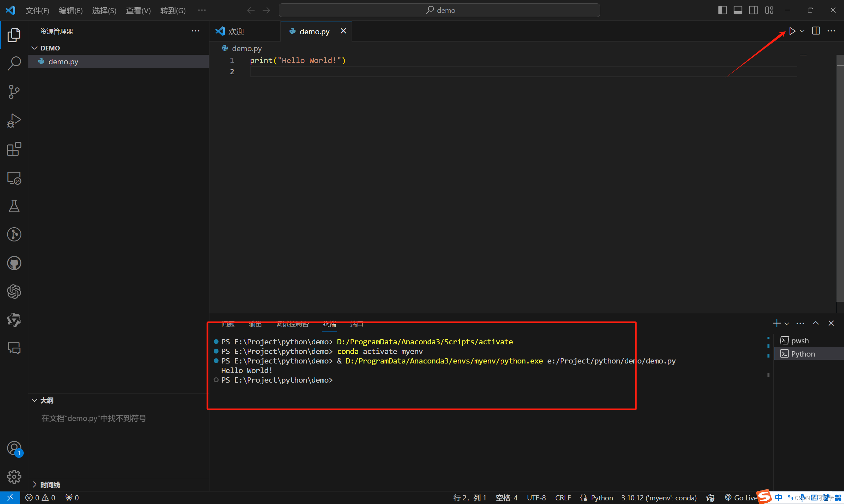Image resolution: width=844 pixels, height=504 pixels.
Task: Navigate forward with the right arrow
Action: (266, 10)
